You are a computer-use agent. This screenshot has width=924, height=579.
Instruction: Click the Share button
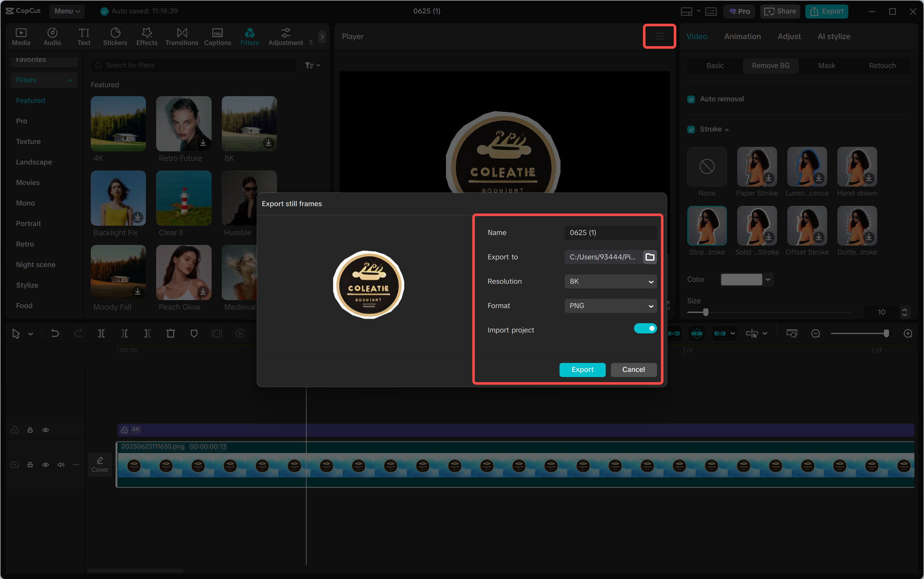point(780,11)
